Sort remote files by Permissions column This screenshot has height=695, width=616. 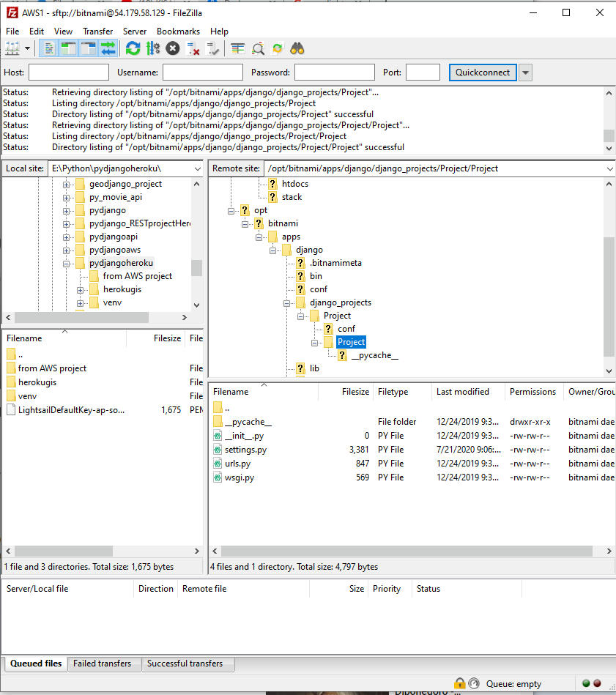click(534, 392)
